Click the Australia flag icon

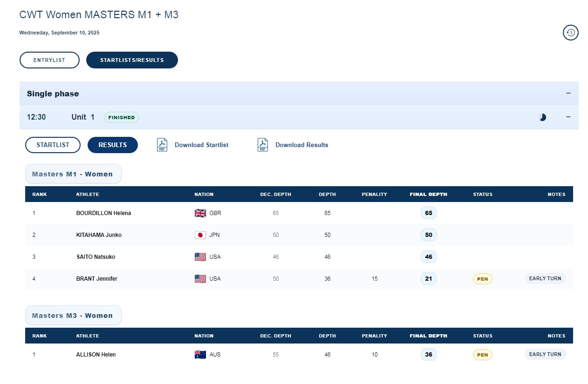200,355
